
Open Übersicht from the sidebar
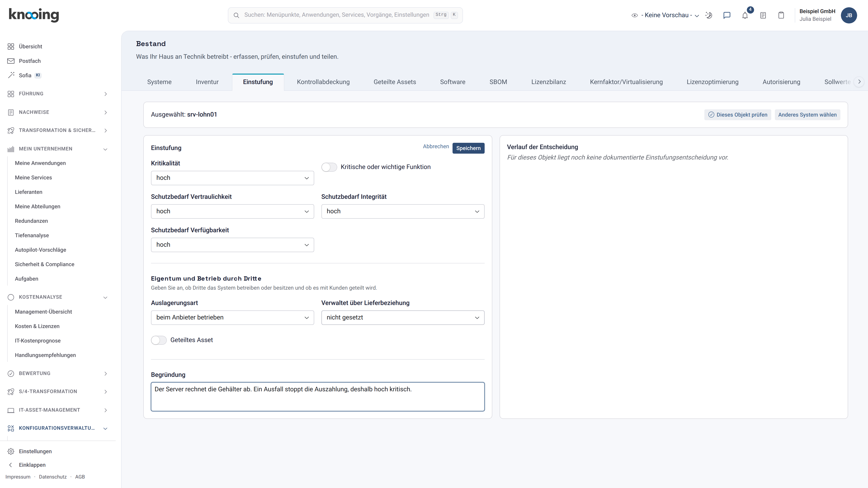pos(30,47)
